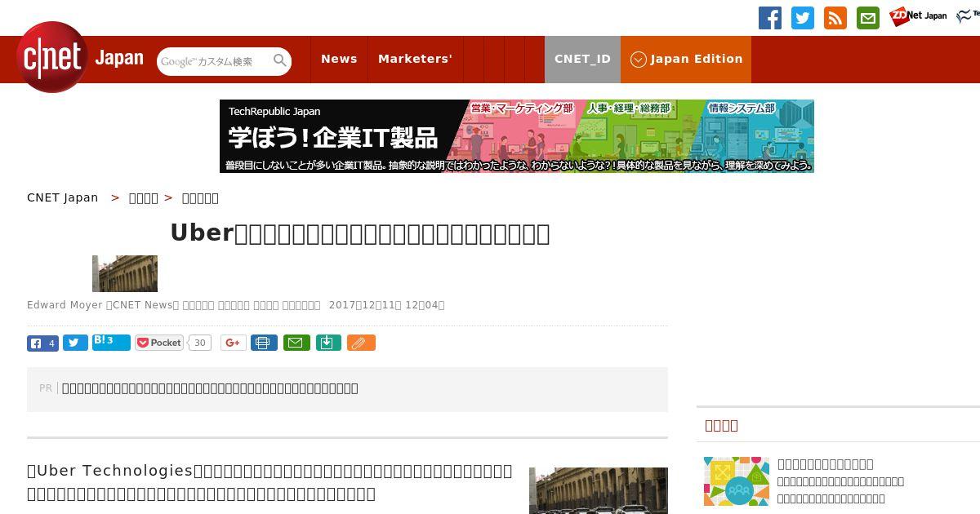The image size is (980, 514).
Task: Click the Pocket count bubble showing 30
Action: click(x=199, y=343)
